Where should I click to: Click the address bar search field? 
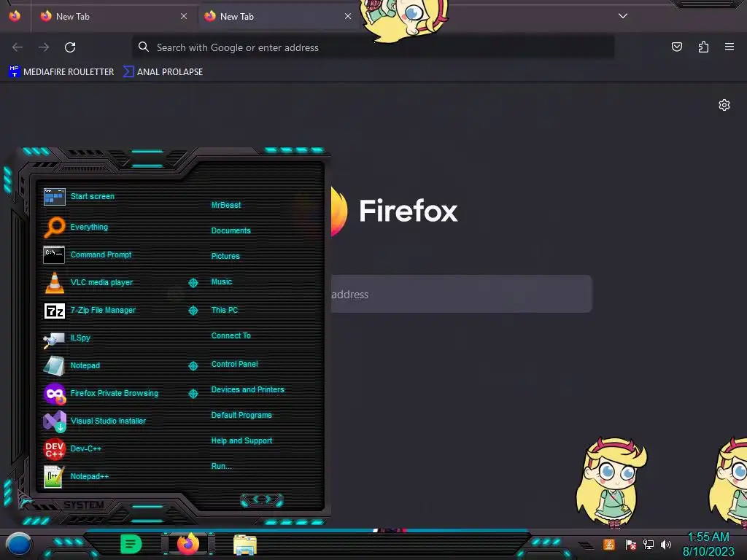pos(373,47)
